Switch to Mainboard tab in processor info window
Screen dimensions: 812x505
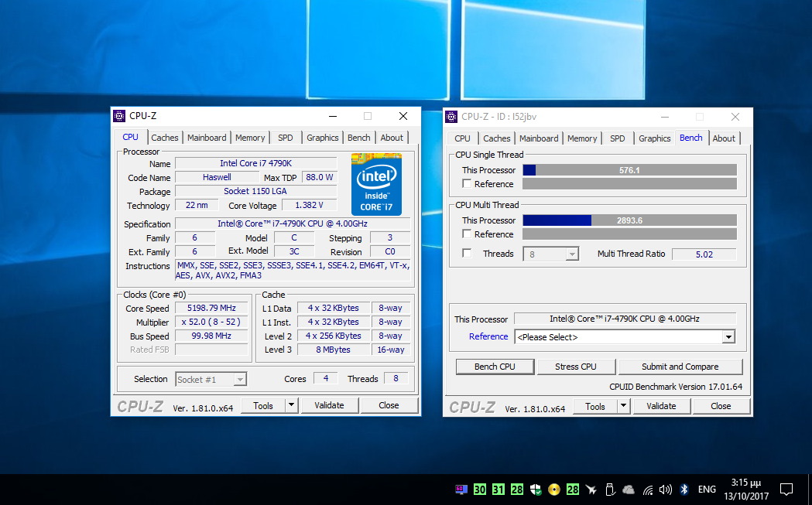click(207, 138)
